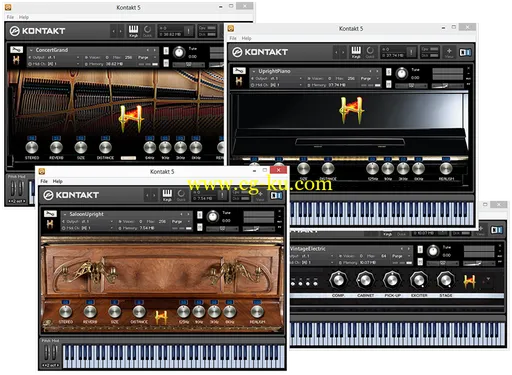This screenshot has width=512, height=375.
Task: Toggle the first small white switch on VintageElectric panel
Action: 293,284
